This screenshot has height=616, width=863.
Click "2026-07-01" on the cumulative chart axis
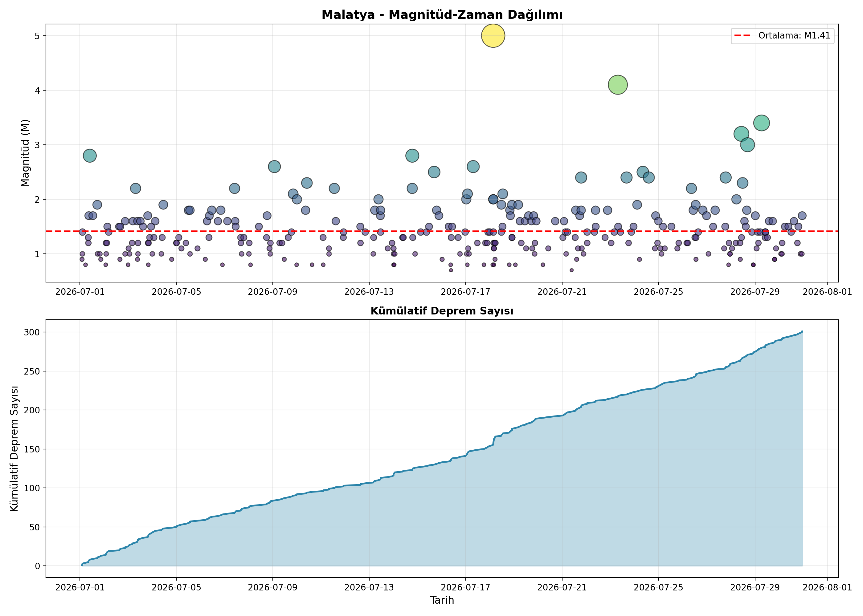tap(80, 588)
